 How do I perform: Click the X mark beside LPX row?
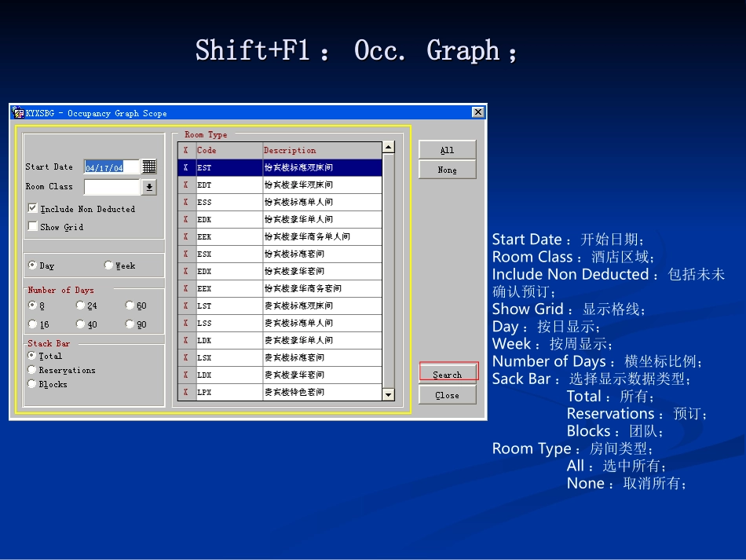point(186,392)
